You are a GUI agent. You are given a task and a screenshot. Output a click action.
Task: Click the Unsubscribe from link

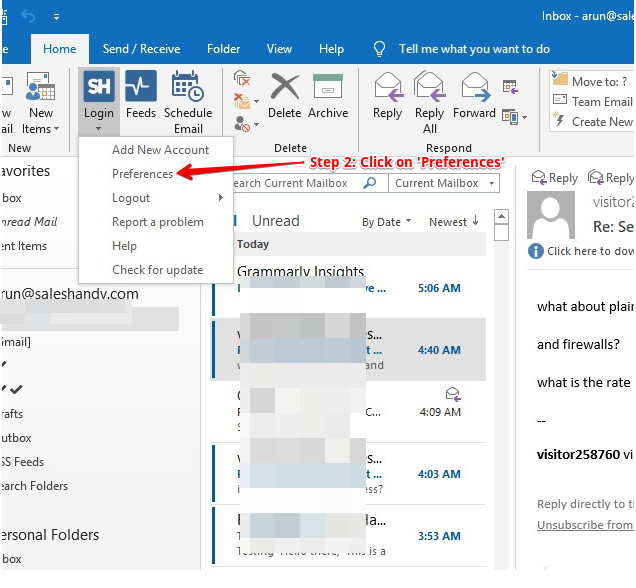tap(585, 525)
